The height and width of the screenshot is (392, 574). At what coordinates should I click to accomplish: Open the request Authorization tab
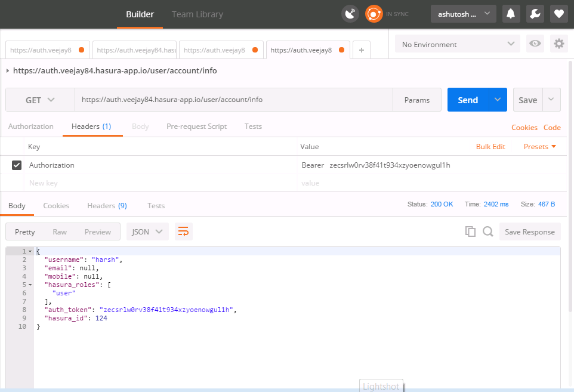31,126
